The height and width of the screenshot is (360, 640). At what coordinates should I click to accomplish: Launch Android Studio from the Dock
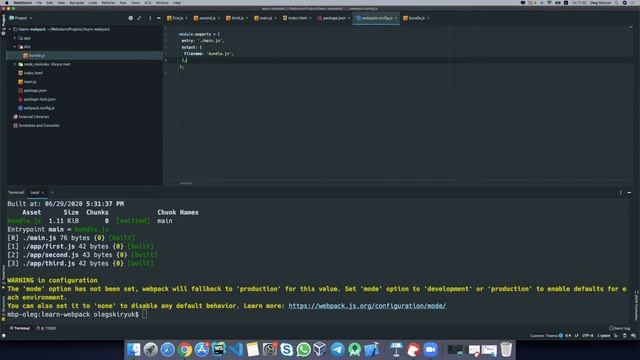tap(355, 350)
